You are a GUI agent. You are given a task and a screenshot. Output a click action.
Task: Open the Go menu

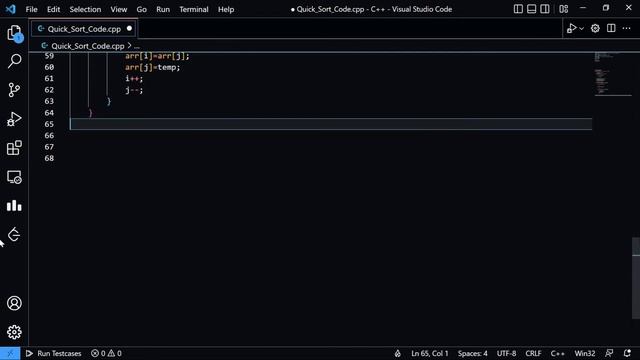point(142,9)
